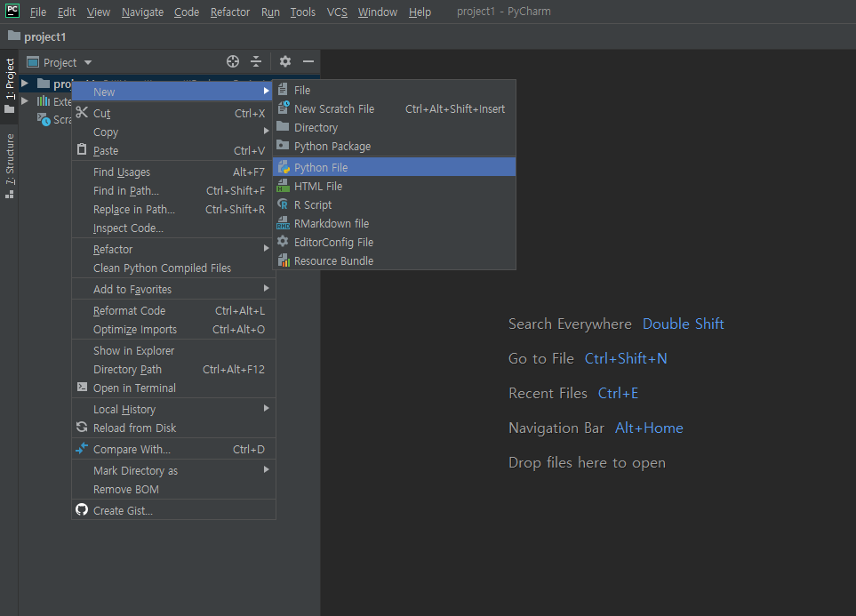The width and height of the screenshot is (856, 616).
Task: Click the project1 folder icon in navigation bar
Action: 14,36
